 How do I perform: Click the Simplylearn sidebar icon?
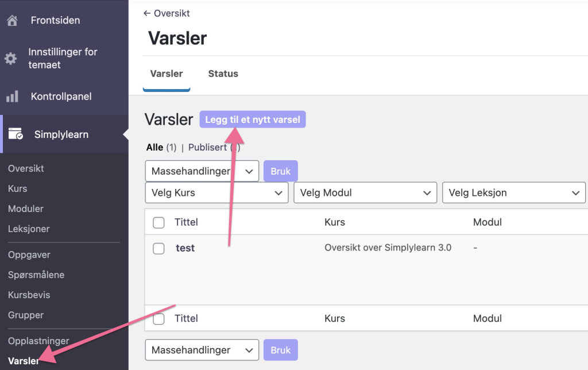(x=16, y=134)
